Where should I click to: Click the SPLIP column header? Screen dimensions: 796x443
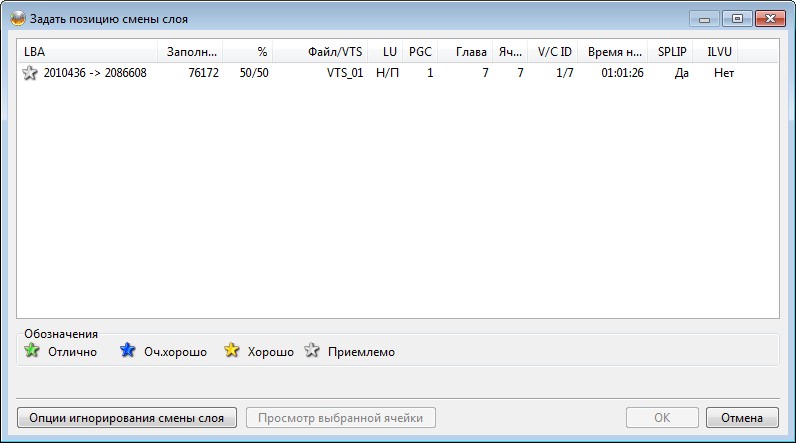coord(671,52)
